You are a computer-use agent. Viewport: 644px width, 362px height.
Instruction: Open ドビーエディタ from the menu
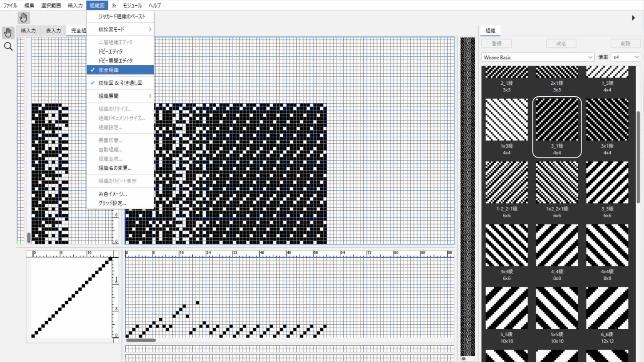click(x=111, y=51)
